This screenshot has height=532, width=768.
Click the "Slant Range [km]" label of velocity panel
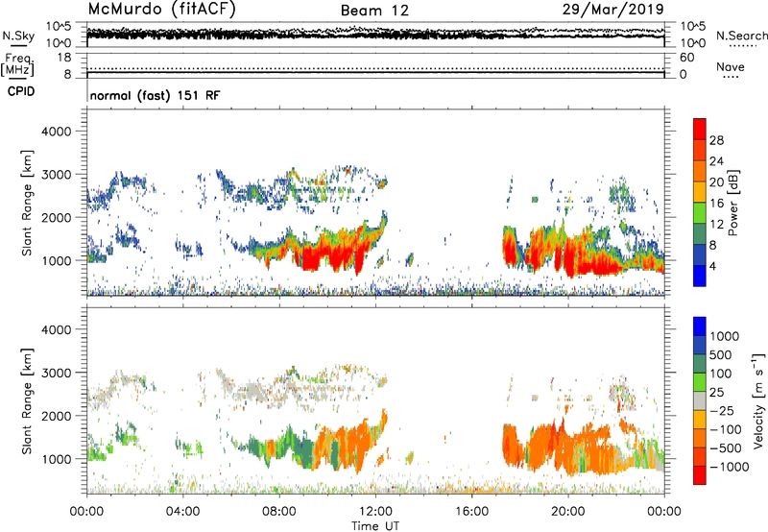tap(27, 401)
